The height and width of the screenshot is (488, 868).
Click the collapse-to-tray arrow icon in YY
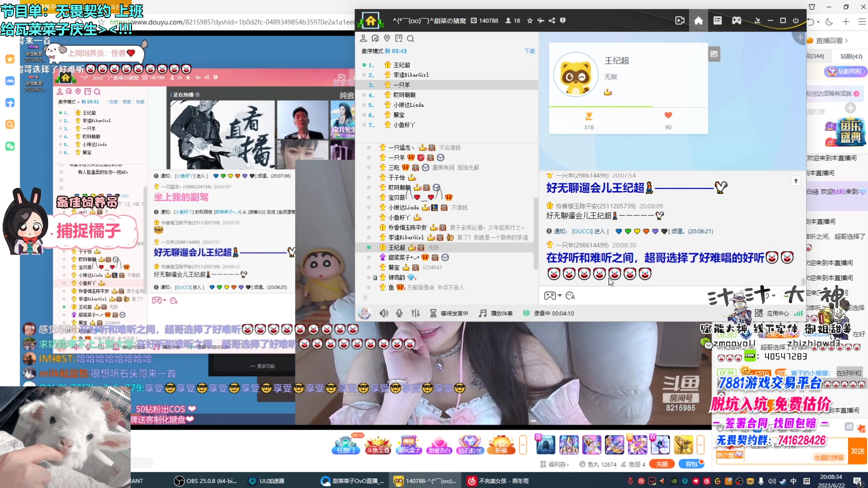coord(757,21)
